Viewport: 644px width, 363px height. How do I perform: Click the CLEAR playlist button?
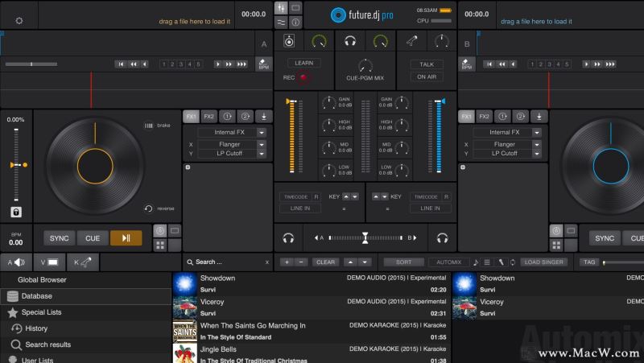coord(326,262)
